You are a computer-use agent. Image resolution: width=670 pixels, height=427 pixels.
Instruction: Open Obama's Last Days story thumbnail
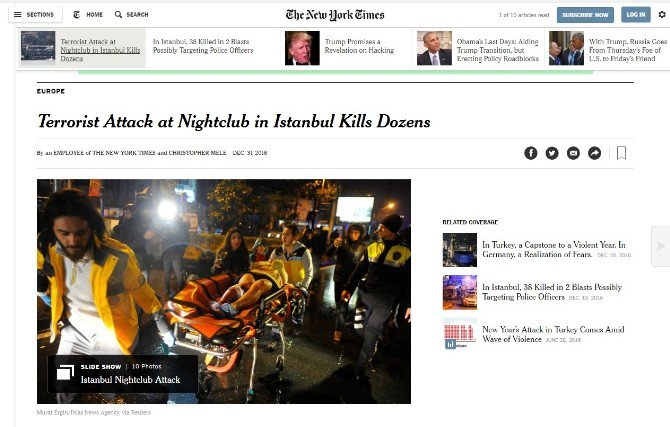pos(434,48)
